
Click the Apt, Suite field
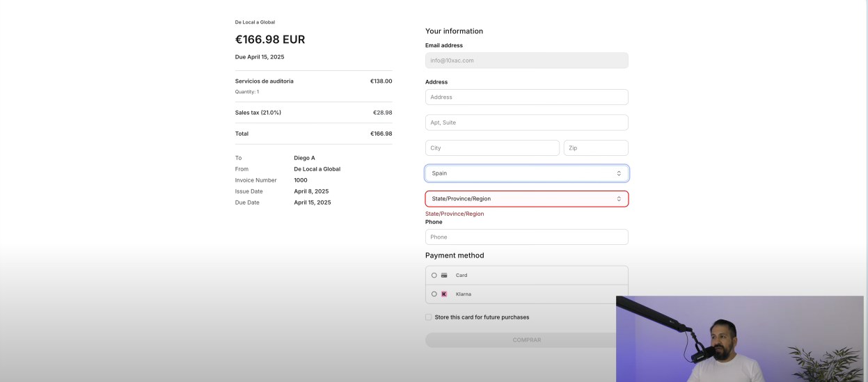click(526, 122)
